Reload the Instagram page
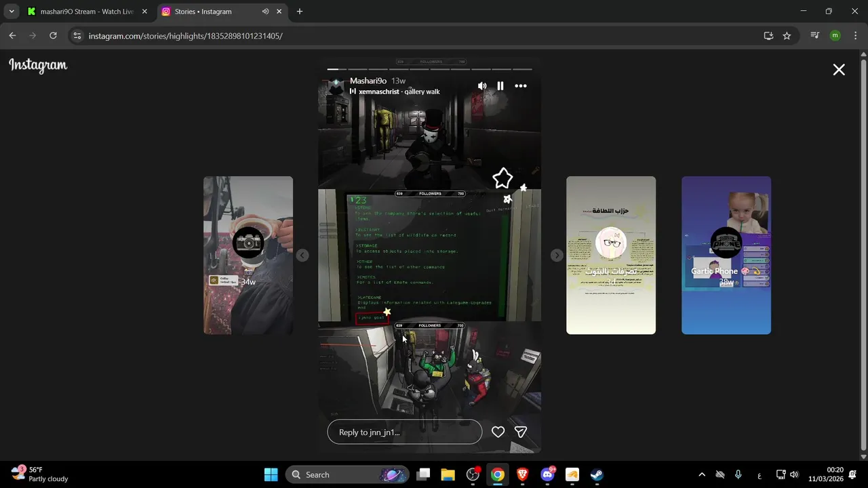The image size is (868, 488). (x=53, y=36)
